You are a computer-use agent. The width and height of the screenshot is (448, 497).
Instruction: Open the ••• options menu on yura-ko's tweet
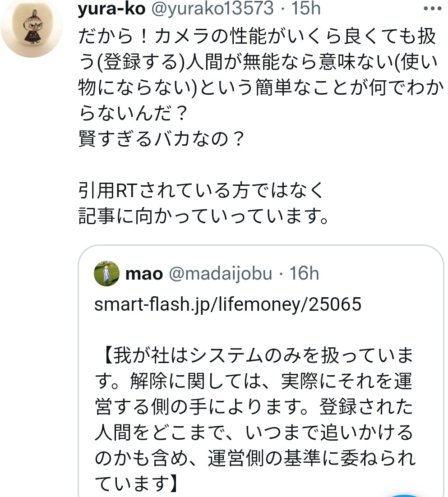432,8
